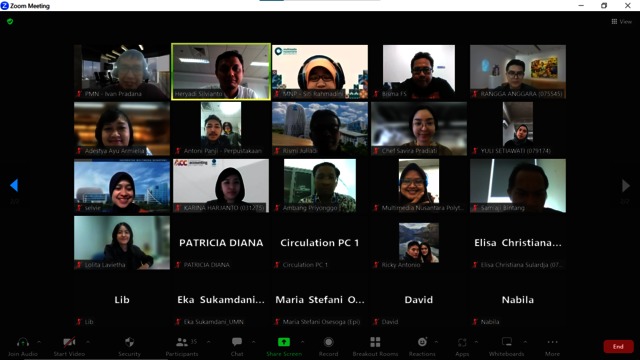Open the View layout menu
The width and height of the screenshot is (640, 360).
[621, 22]
